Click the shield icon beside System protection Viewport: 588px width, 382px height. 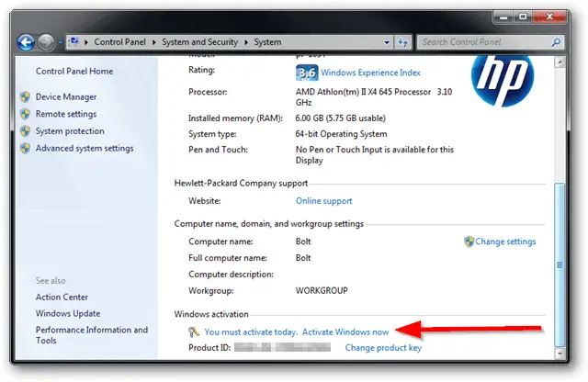(x=25, y=131)
